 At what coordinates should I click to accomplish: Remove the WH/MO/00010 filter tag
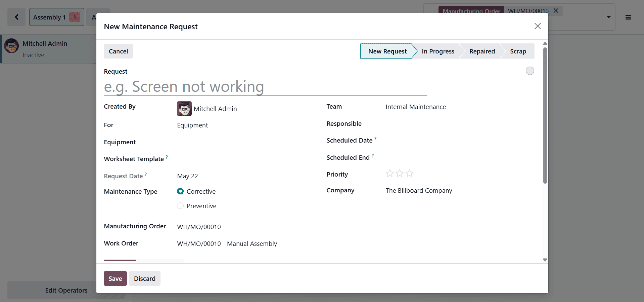pos(556,11)
